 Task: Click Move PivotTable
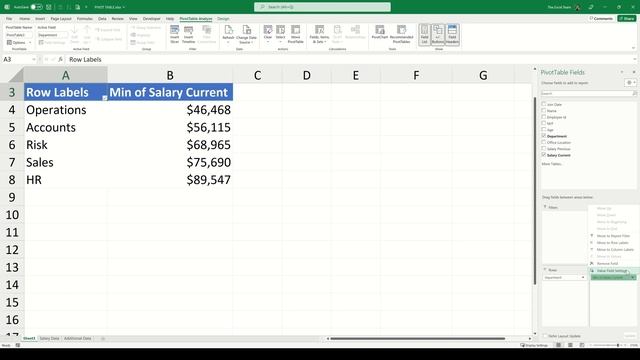click(296, 34)
